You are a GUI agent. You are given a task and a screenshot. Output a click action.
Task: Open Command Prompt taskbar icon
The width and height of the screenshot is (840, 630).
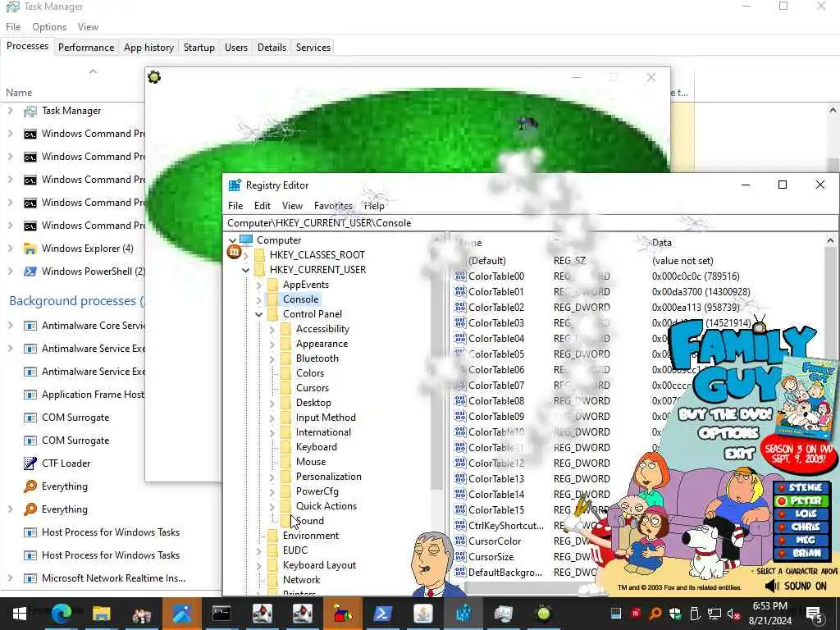click(221, 614)
